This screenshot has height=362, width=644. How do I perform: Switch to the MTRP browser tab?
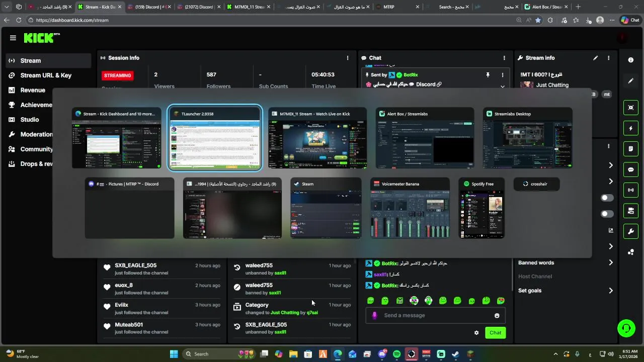click(x=399, y=7)
